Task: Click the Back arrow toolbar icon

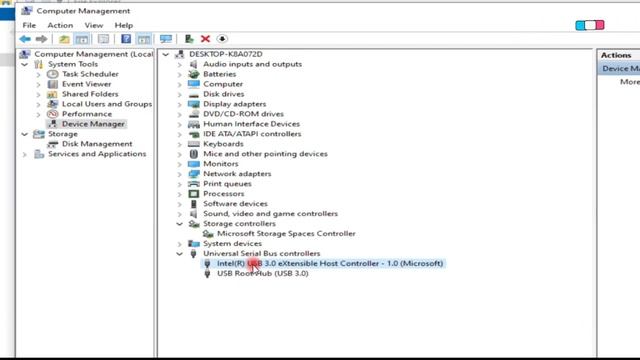Action: click(25, 39)
